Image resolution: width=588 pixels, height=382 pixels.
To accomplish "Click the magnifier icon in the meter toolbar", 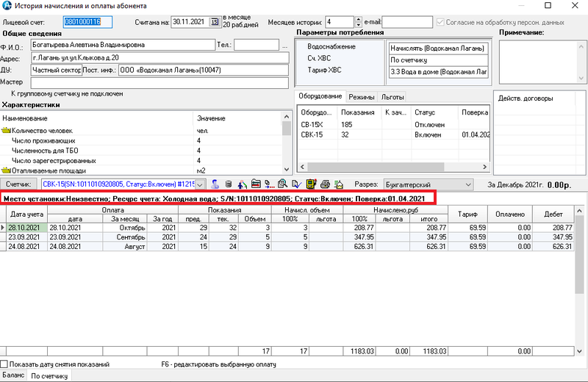I will click(x=282, y=184).
